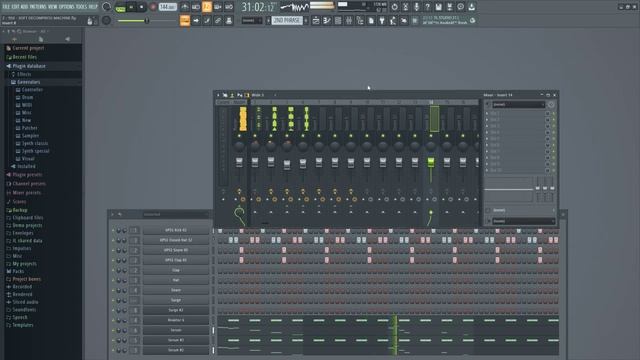
Task: Click the multilink to controllers chain icon
Action: (218, 20)
